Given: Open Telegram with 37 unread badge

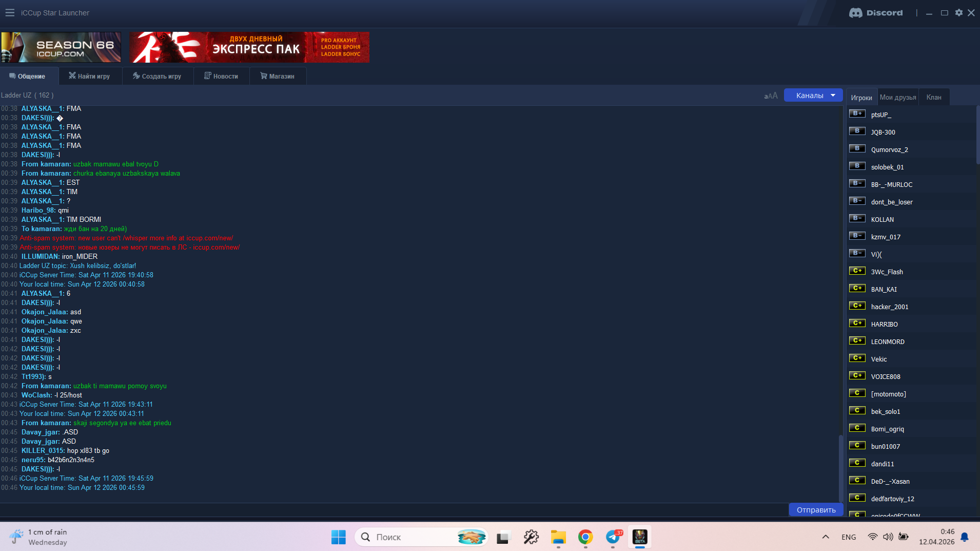Looking at the screenshot, I should 613,537.
